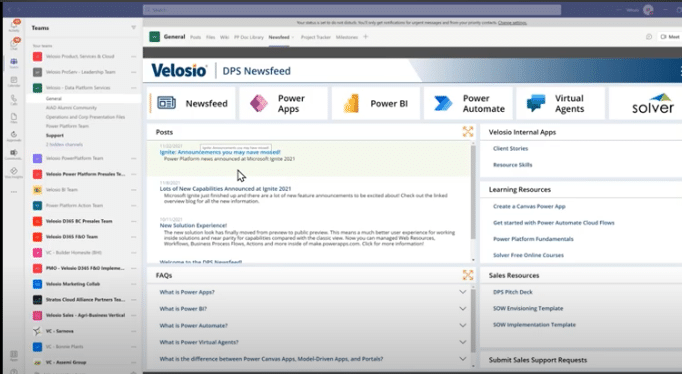Add a new tab with the plus icon
Viewport: 682px width, 374px height.
click(x=366, y=37)
